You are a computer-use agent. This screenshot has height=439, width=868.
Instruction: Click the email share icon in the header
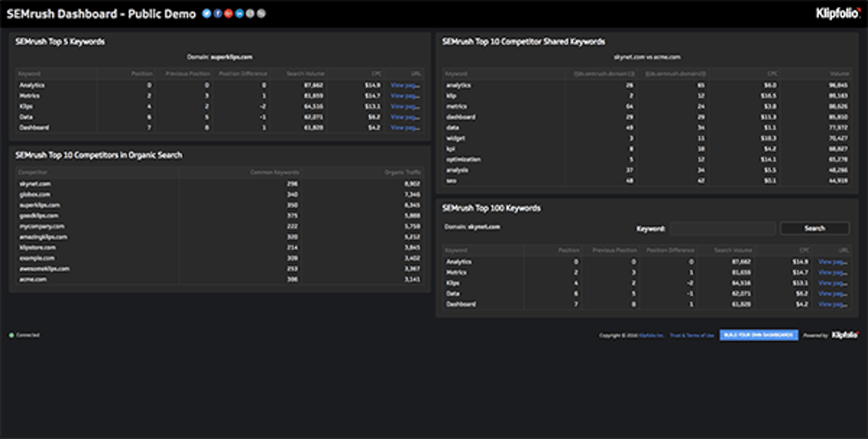pos(250,13)
